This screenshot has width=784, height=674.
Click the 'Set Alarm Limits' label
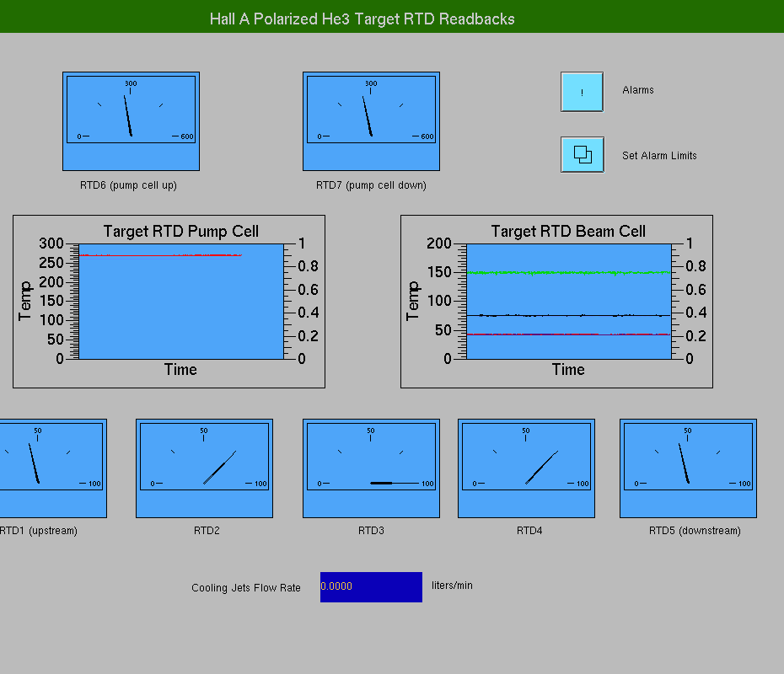point(659,155)
